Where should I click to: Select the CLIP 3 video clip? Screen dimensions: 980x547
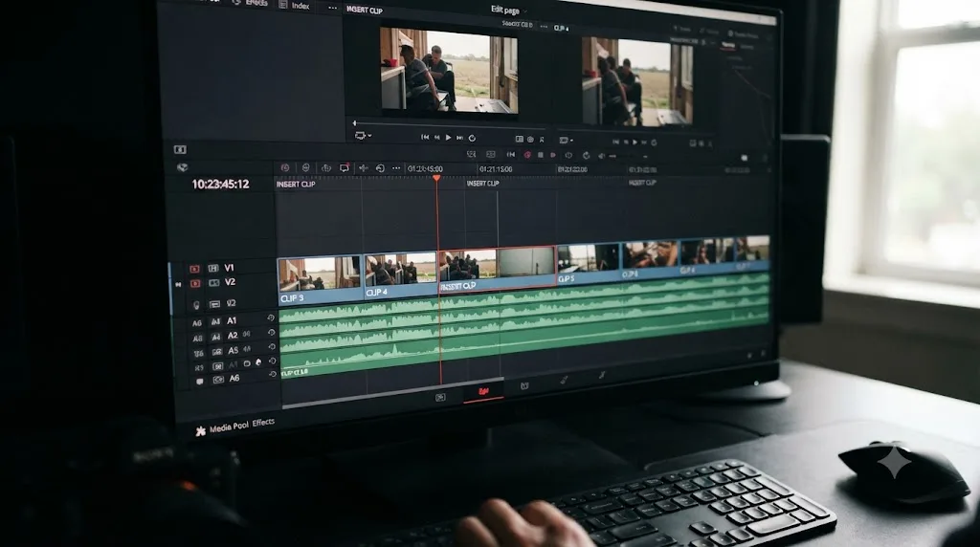click(320, 280)
